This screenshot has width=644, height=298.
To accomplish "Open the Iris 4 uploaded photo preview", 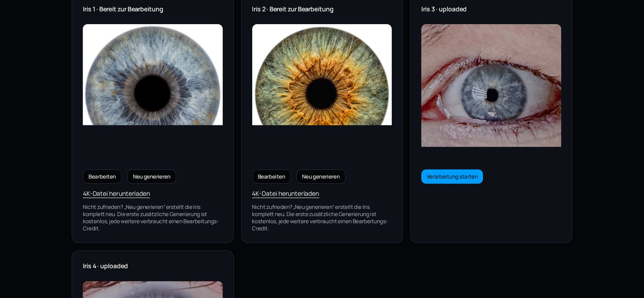I will 153,290.
